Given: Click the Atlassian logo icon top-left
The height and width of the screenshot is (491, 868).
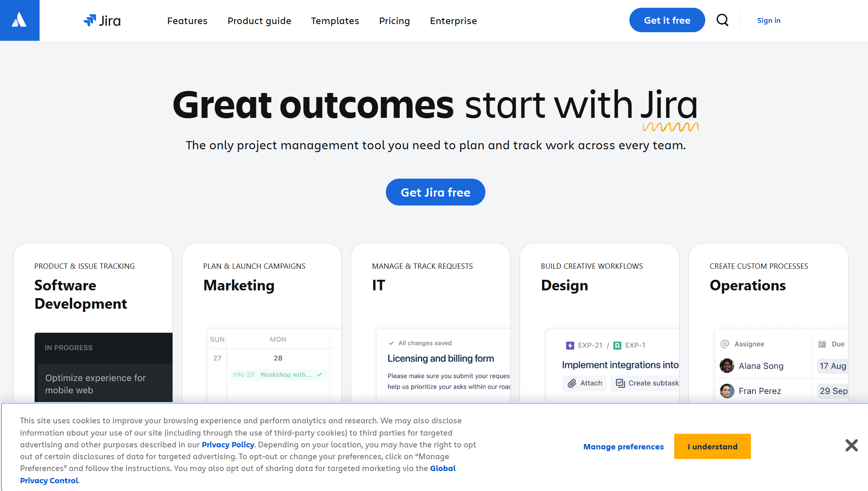Looking at the screenshot, I should click(20, 20).
